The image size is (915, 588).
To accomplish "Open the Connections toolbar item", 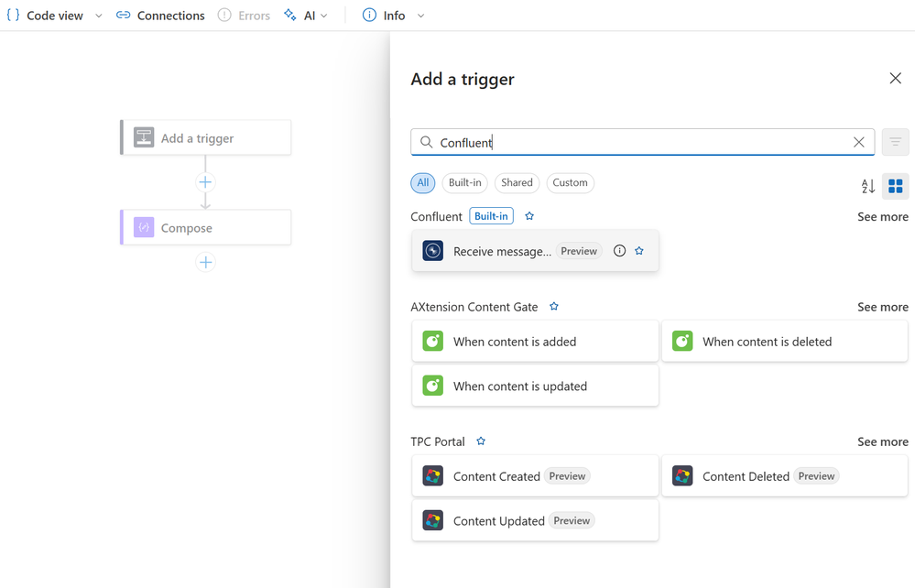I will click(x=160, y=16).
